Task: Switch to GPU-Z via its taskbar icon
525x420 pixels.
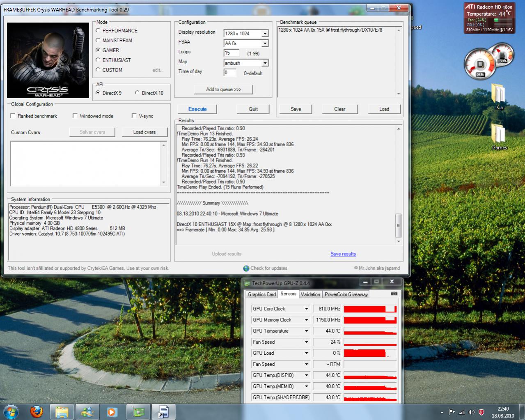Action: 138,411
